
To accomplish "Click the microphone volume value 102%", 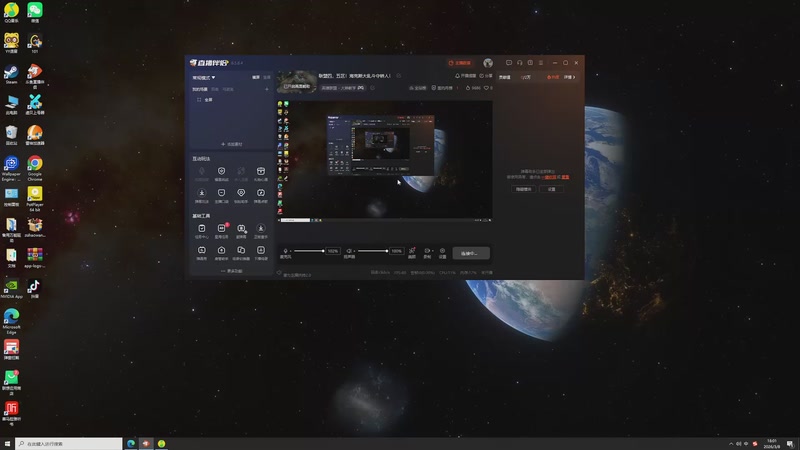I will point(333,251).
